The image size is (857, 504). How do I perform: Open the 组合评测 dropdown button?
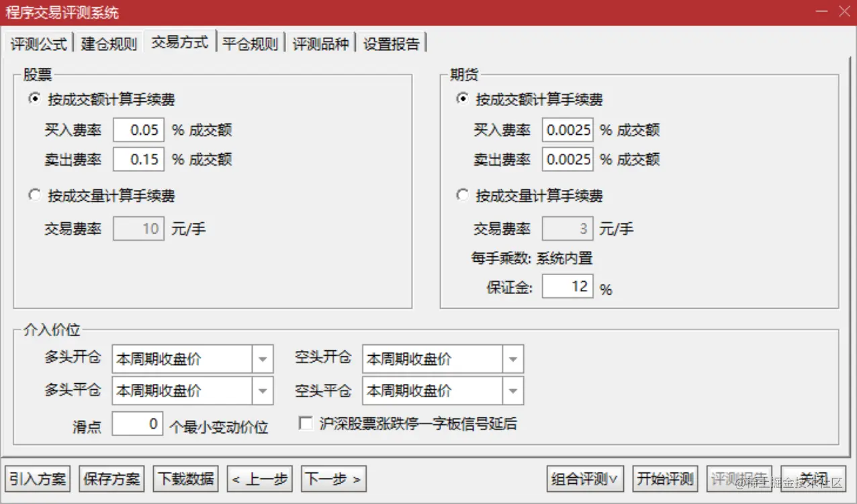(x=586, y=478)
